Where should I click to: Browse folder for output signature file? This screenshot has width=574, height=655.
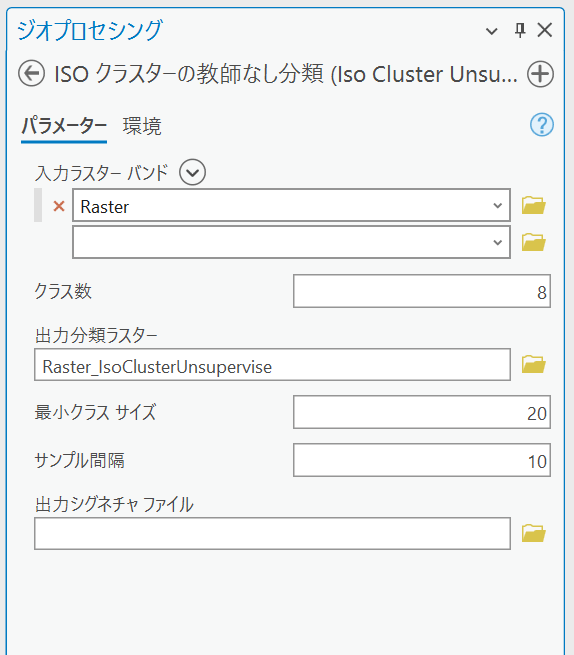(x=533, y=533)
